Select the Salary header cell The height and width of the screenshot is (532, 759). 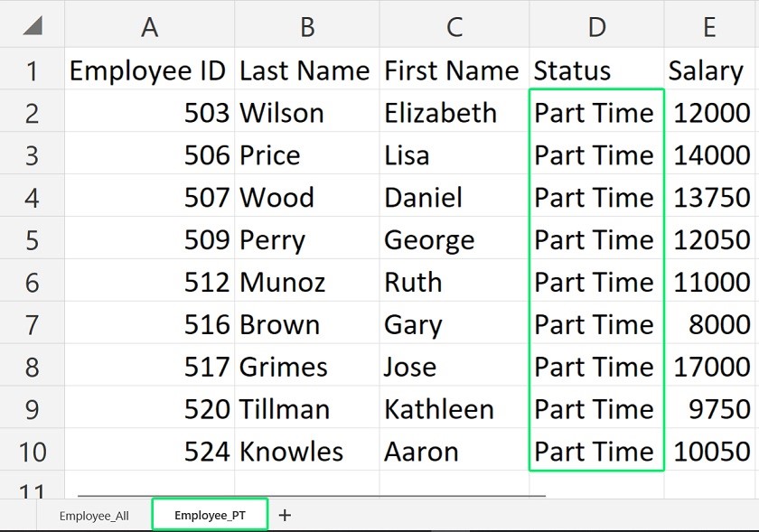coord(709,70)
